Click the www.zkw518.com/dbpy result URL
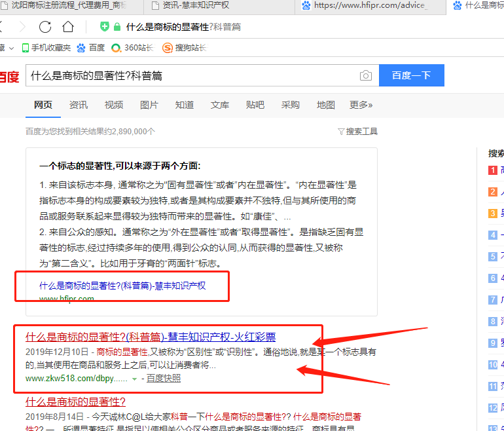504x431 pixels. [x=77, y=378]
